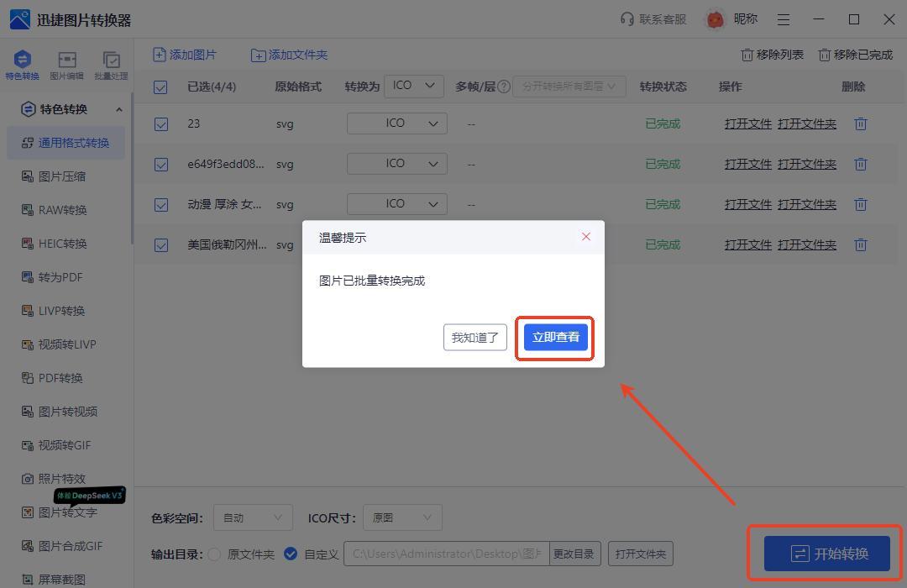This screenshot has height=588, width=907.
Task: Open the 色彩空间 自动 dropdown
Action: [x=253, y=518]
